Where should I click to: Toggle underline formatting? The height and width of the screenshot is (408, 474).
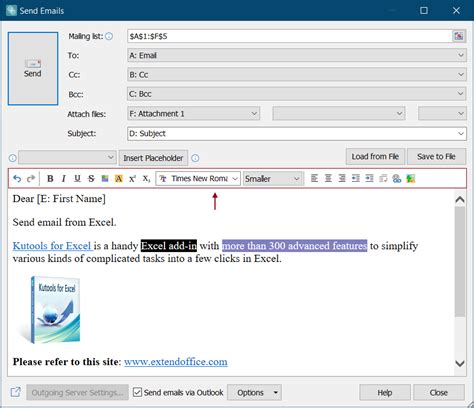(x=77, y=179)
